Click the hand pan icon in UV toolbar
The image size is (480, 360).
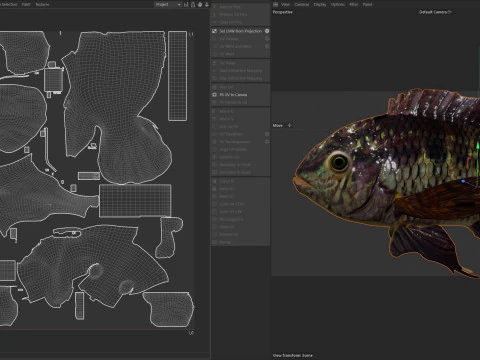(x=200, y=4)
